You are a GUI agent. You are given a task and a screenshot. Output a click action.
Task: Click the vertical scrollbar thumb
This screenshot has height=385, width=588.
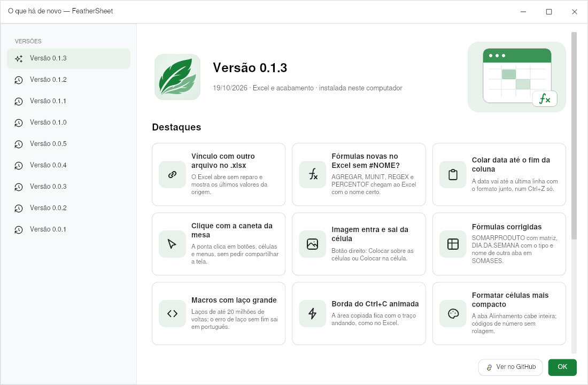coord(574,135)
